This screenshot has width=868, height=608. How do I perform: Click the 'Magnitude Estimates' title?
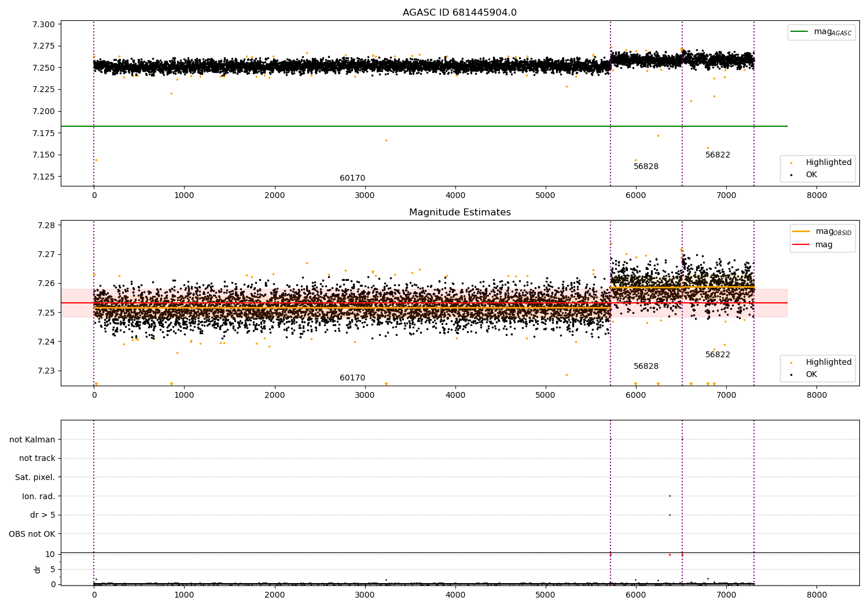point(459,213)
